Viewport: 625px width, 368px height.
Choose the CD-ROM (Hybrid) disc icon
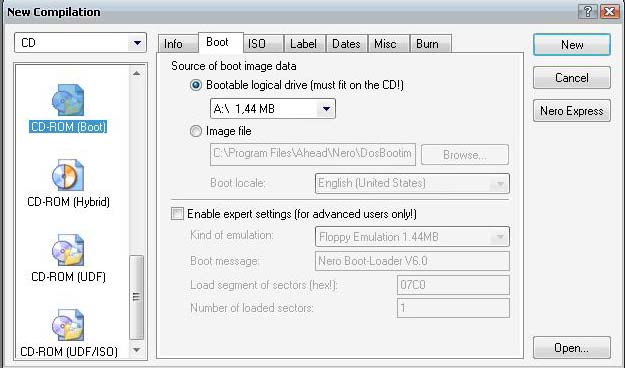tap(68, 175)
